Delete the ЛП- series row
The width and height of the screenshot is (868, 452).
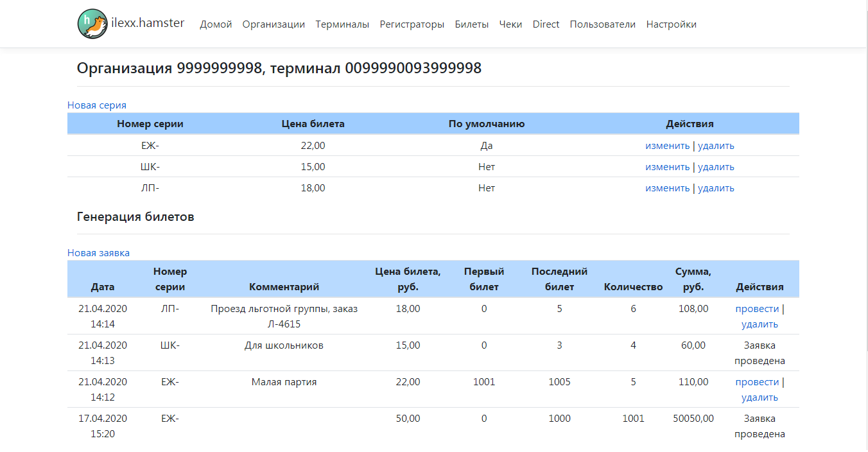tap(716, 188)
